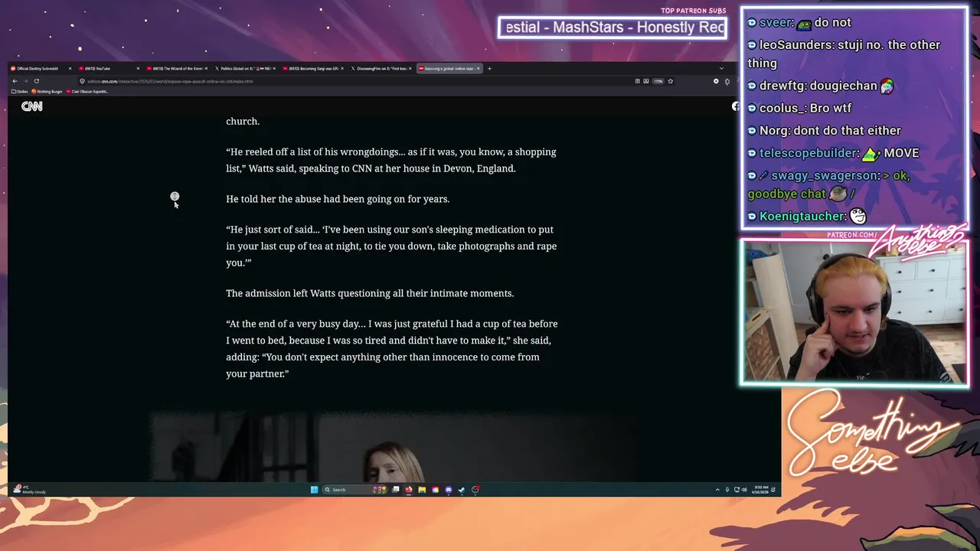Open Discord from the taskbar
The image size is (980, 551).
pos(449,490)
